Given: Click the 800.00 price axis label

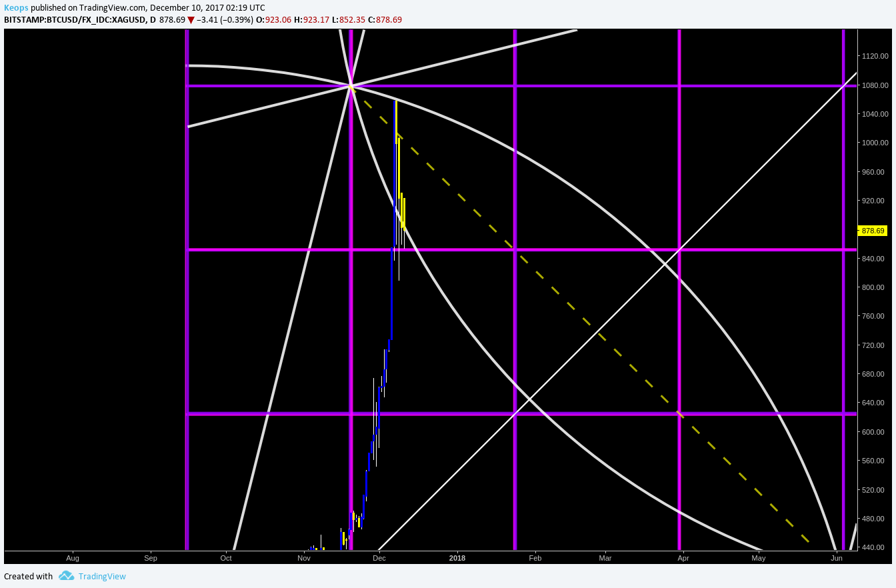Looking at the screenshot, I should click(875, 287).
